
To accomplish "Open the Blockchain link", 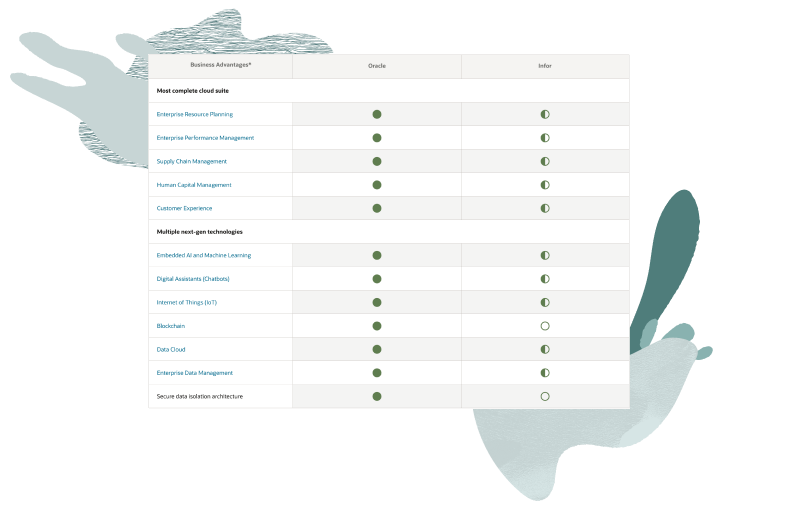I will (x=171, y=326).
